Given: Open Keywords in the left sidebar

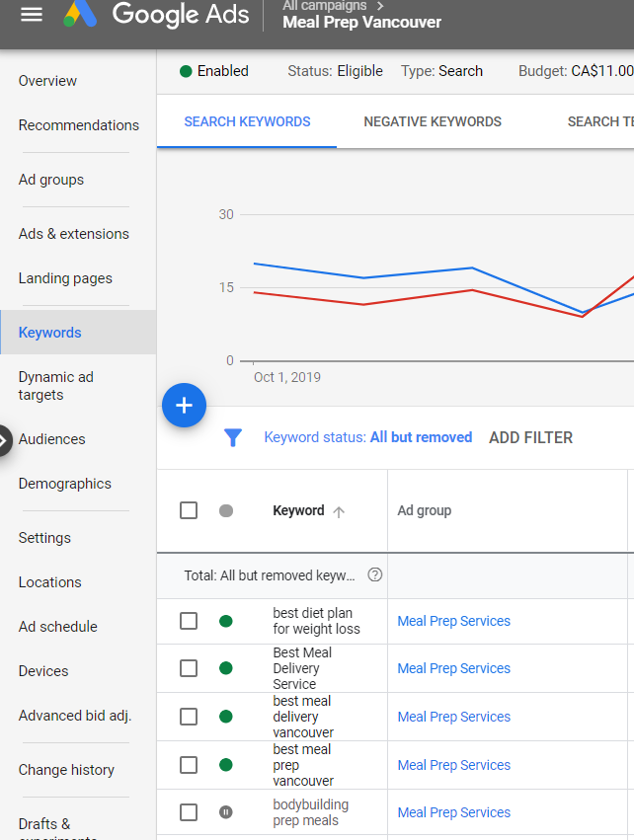Looking at the screenshot, I should pos(50,333).
